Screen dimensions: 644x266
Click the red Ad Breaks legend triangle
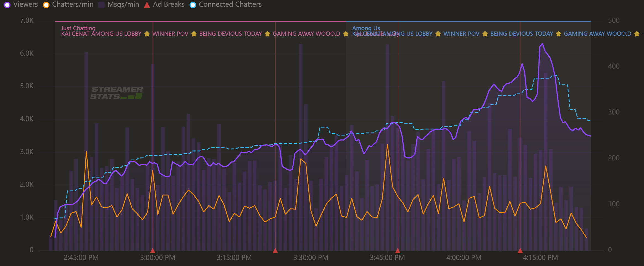click(x=147, y=5)
